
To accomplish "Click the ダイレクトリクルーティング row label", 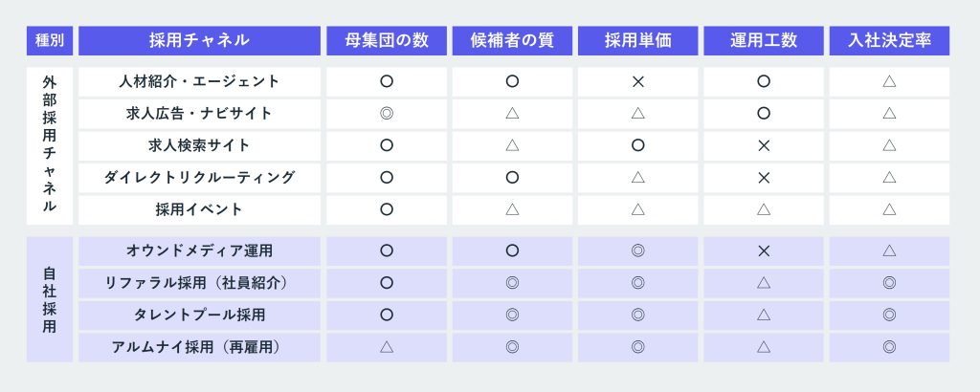I will 199,177.
